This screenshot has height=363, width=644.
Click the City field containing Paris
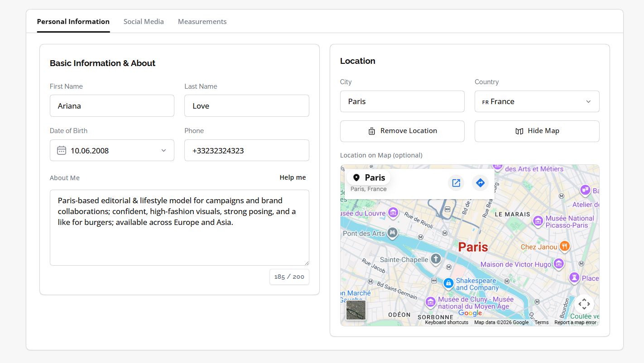(402, 101)
